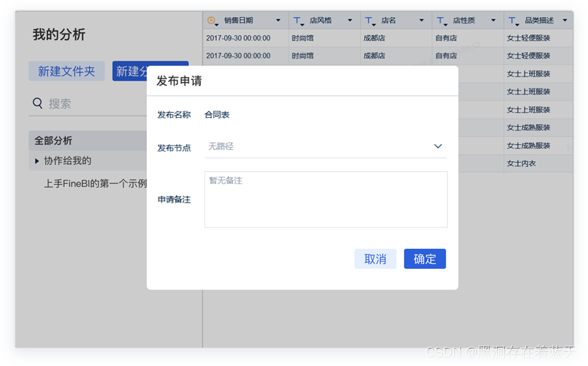This screenshot has width=588, height=366.
Task: Focus the 申请备注 remarks text area
Action: (326, 199)
